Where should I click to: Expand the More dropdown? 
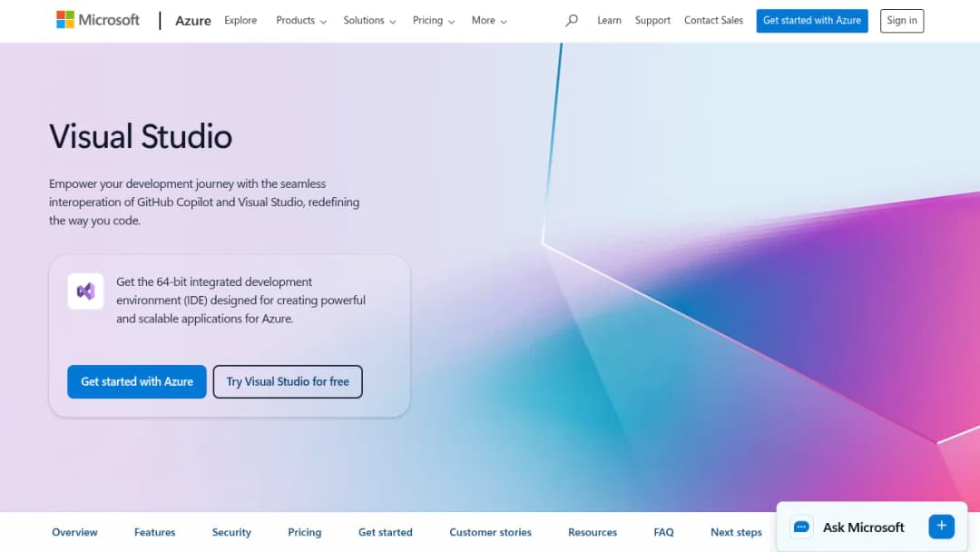pos(489,20)
